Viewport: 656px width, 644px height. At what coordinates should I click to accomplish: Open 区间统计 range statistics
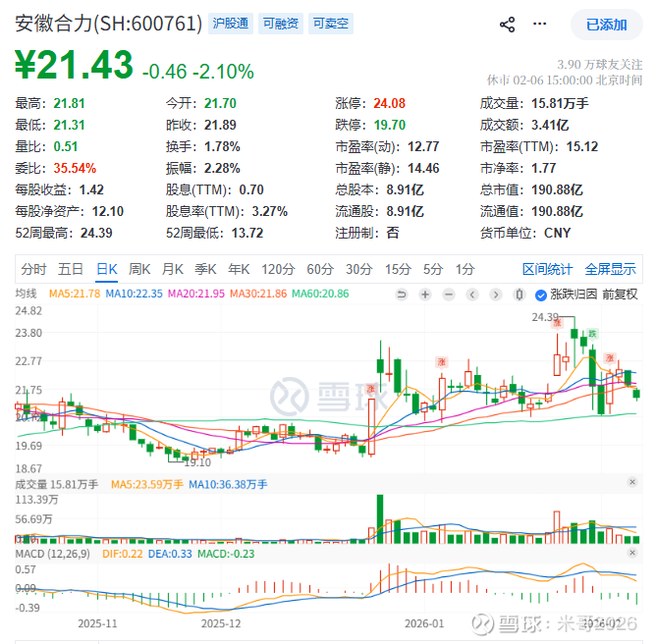[547, 269]
